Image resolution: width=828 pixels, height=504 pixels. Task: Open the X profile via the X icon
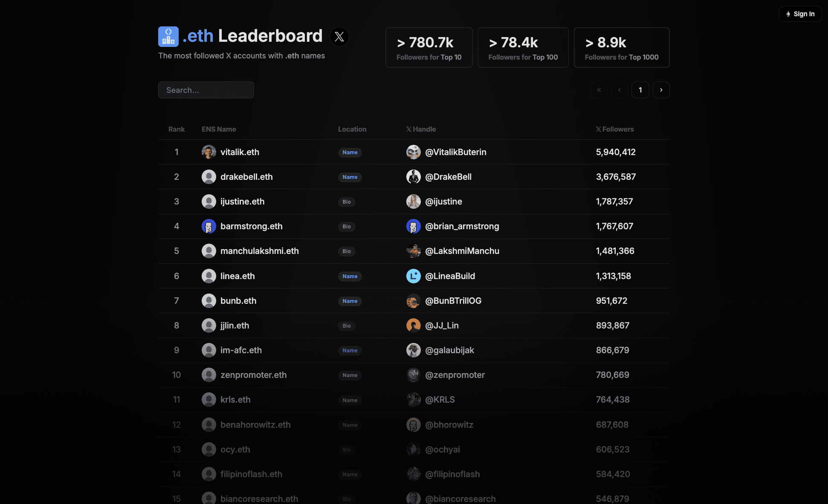pos(339,37)
